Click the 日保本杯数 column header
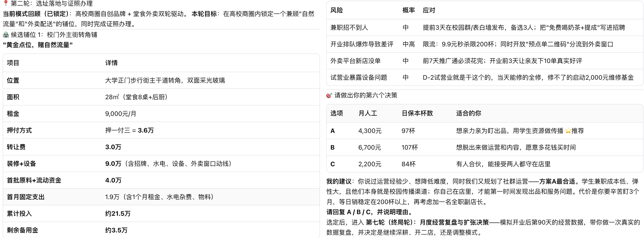 [417, 113]
